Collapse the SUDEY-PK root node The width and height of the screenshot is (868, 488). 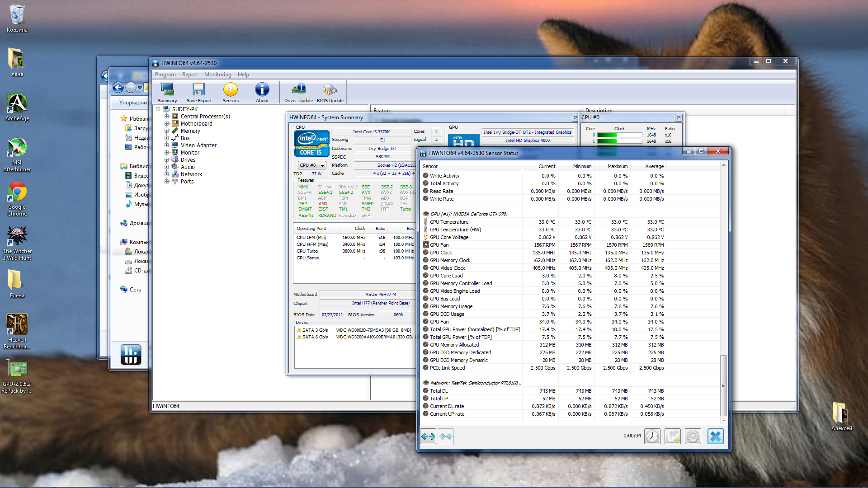pyautogui.click(x=158, y=109)
